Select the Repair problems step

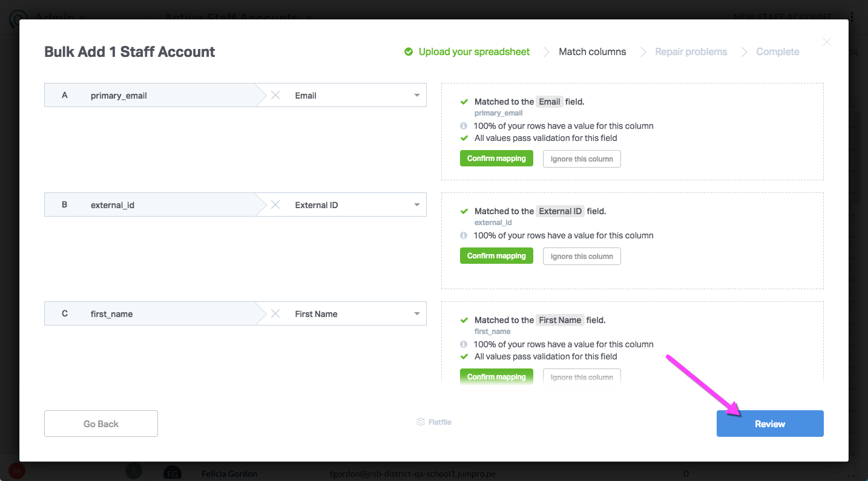(691, 52)
